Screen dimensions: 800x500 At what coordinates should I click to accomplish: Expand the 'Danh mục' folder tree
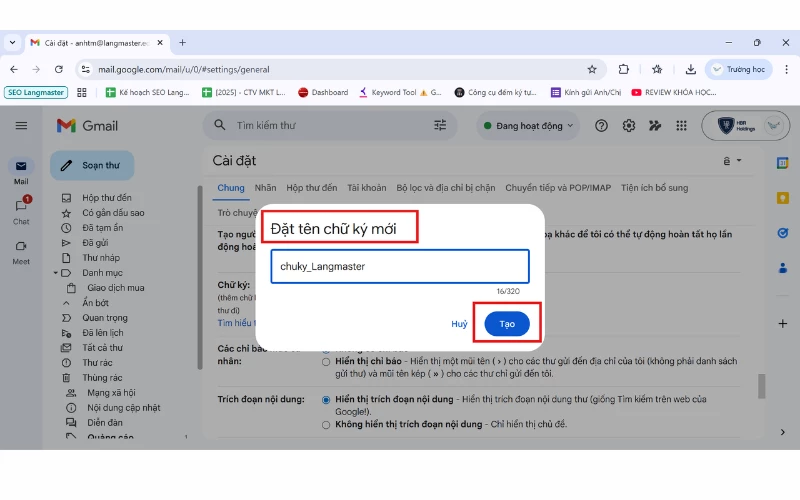(x=55, y=272)
